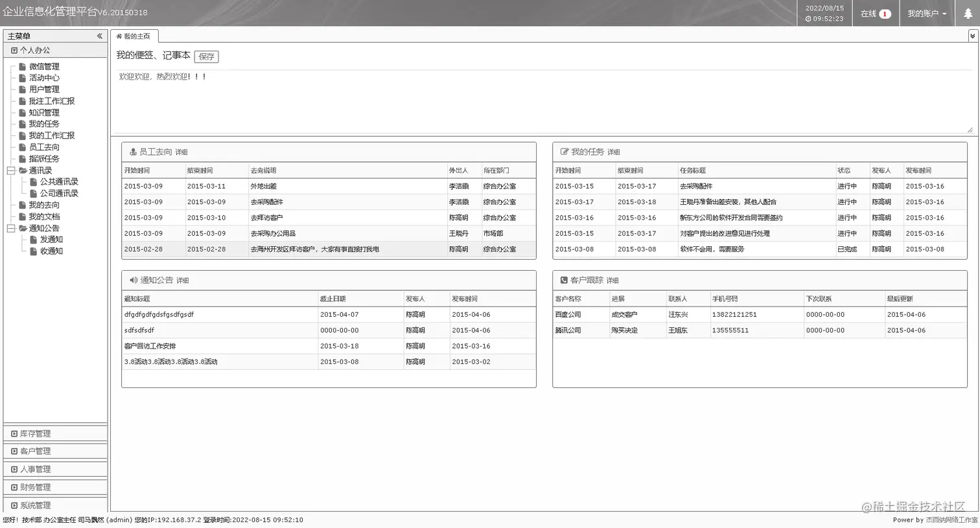Click the file icon beside 指派任务
980x528 pixels.
point(23,159)
